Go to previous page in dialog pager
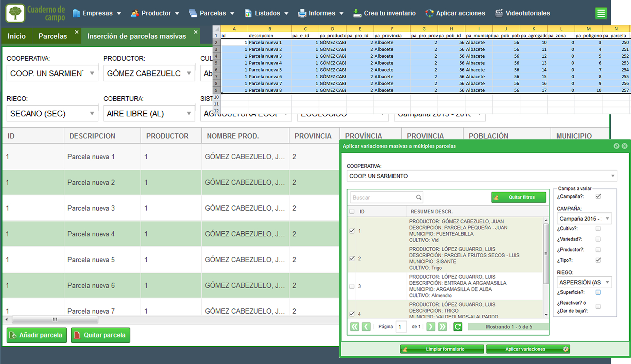Viewport: 631px width, 364px height. 366,327
